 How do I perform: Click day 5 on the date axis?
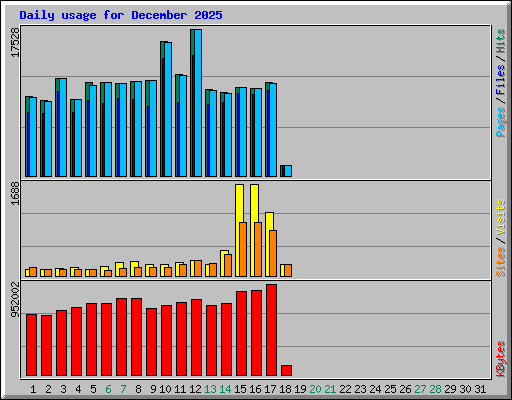coord(93,389)
